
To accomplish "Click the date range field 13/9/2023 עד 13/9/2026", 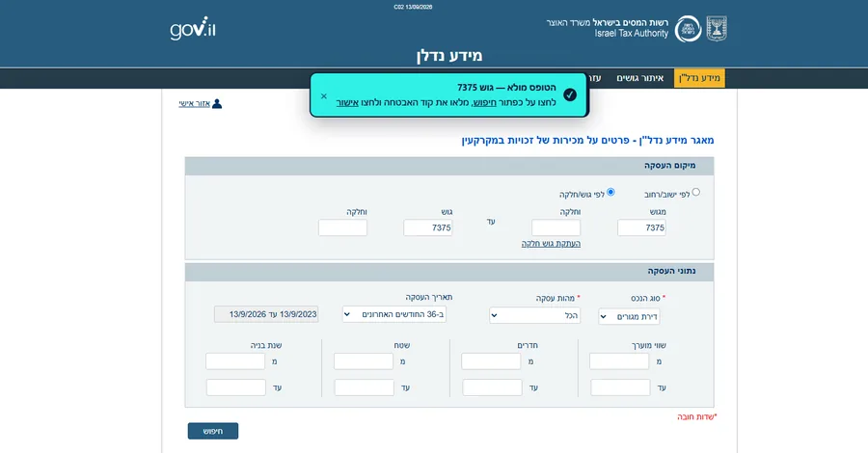I will click(x=266, y=314).
